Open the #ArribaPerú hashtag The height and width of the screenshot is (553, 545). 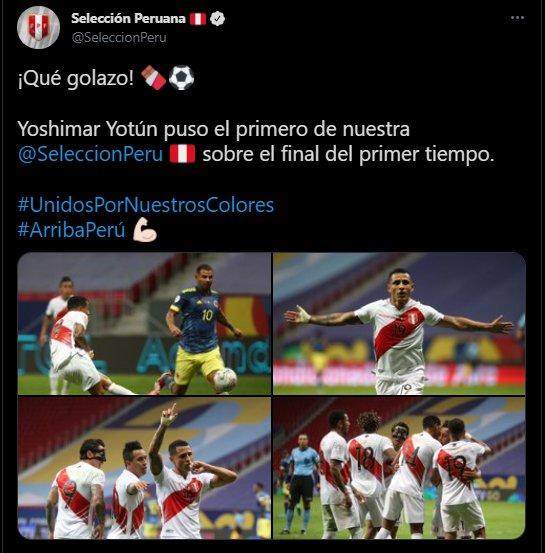pos(72,230)
